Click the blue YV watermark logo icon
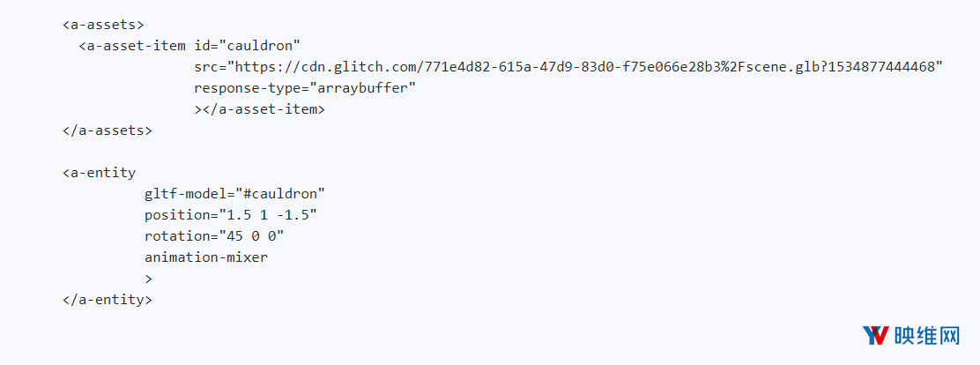 click(x=875, y=336)
